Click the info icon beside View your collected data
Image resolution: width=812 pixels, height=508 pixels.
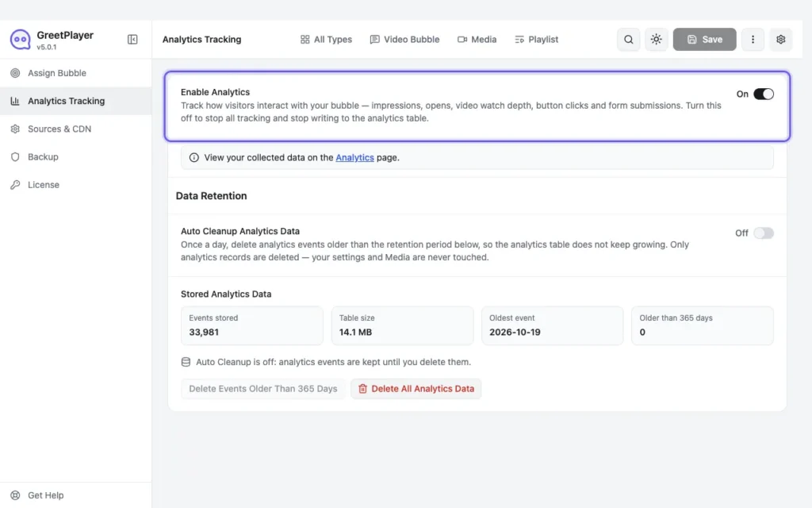point(193,158)
